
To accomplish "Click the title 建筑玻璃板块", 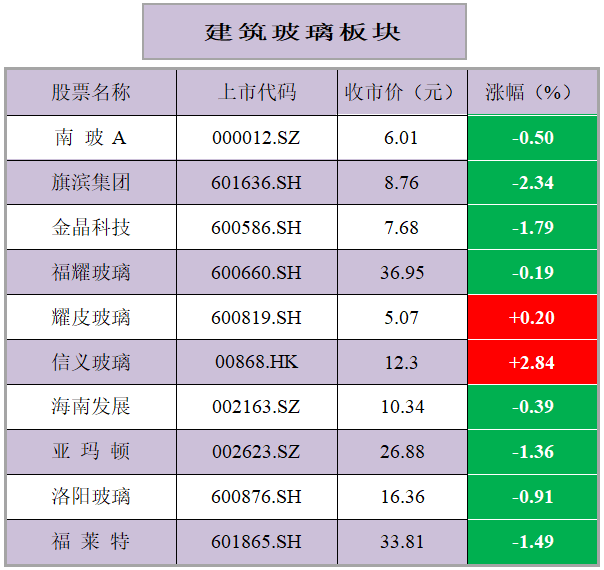I will [303, 32].
